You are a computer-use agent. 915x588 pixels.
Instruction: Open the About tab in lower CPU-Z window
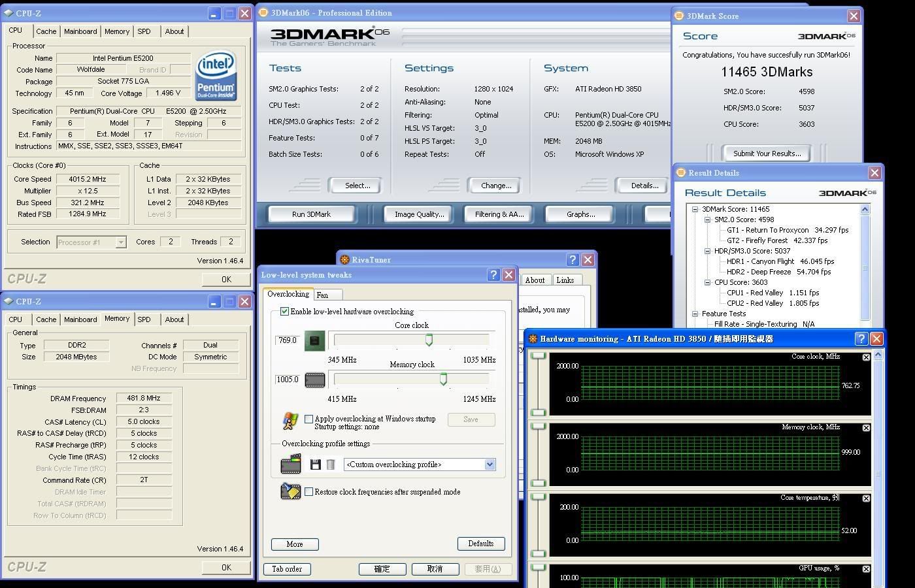(175, 319)
